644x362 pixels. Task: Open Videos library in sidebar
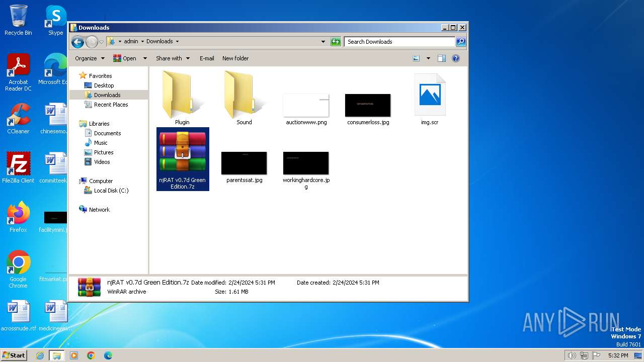(x=102, y=162)
